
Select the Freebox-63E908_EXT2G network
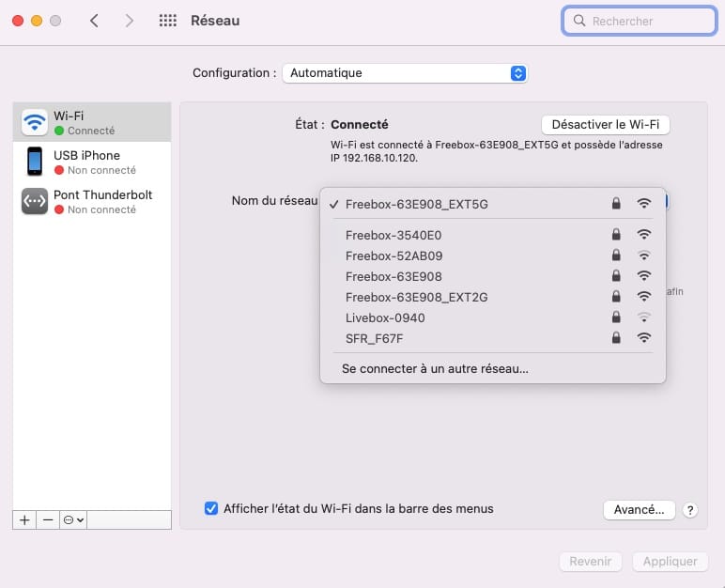point(416,297)
